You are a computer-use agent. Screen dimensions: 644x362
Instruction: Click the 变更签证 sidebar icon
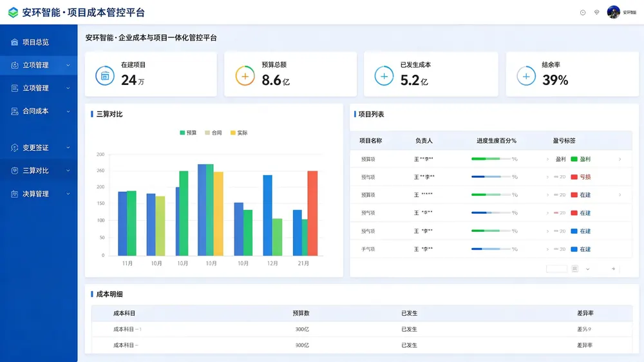(x=14, y=148)
